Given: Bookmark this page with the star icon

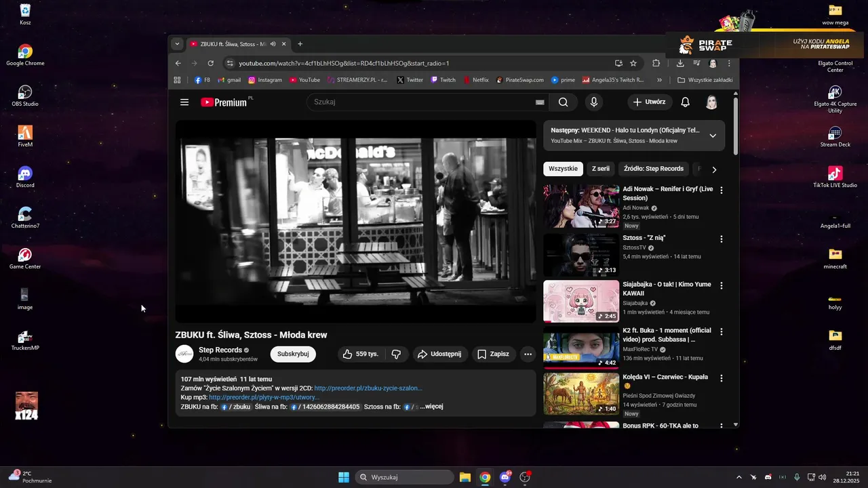Looking at the screenshot, I should pos(633,63).
